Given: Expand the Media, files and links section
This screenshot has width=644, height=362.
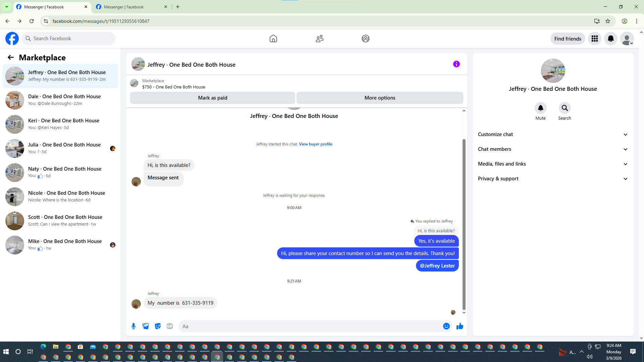Looking at the screenshot, I should [x=553, y=164].
